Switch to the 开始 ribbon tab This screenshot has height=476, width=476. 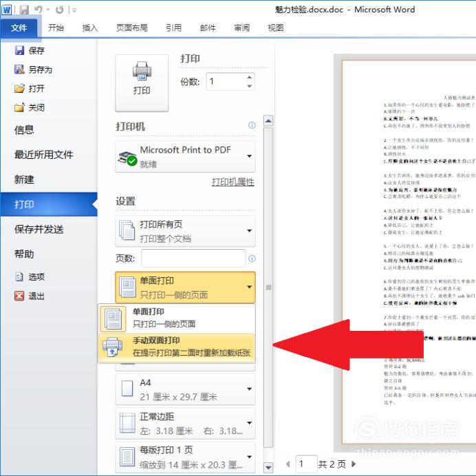(x=56, y=28)
